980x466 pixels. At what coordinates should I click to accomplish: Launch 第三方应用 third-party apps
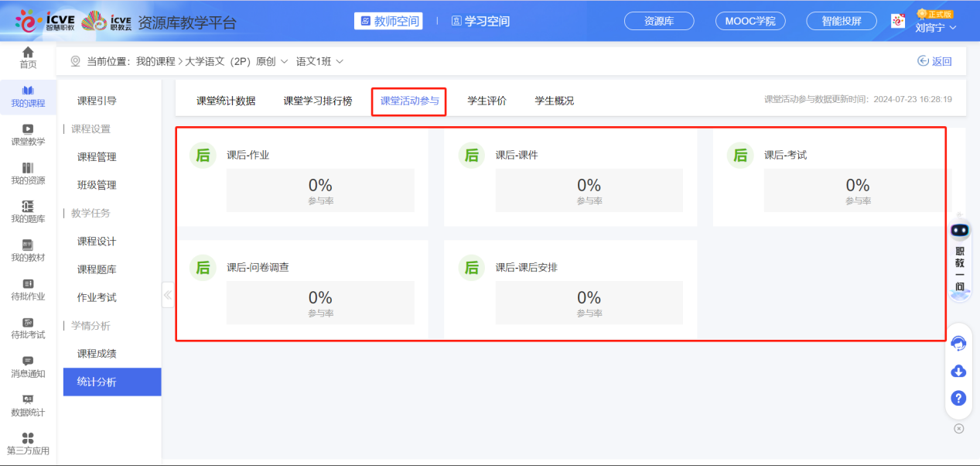click(x=28, y=443)
